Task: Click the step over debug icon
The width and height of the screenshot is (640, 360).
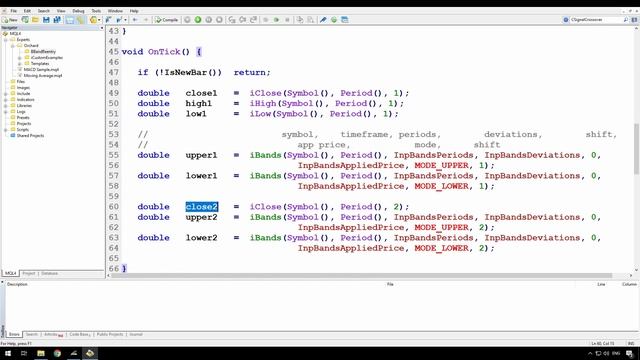Action: coord(242,20)
